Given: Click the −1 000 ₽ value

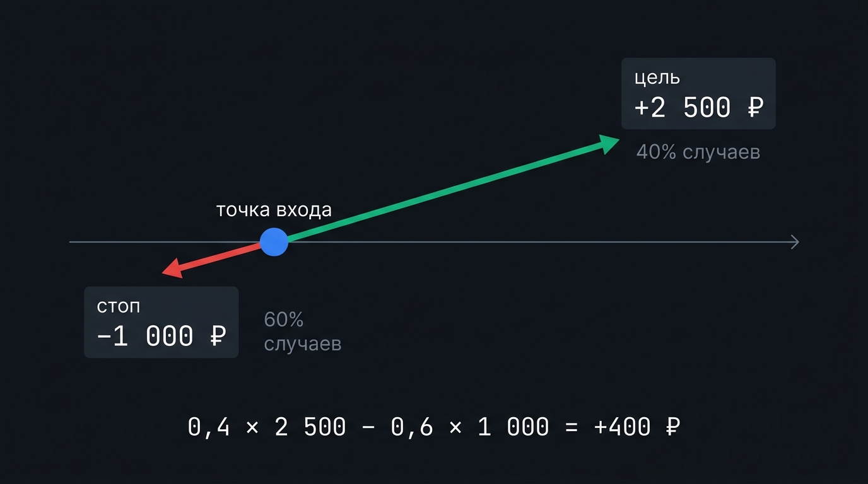Looking at the screenshot, I should point(161,336).
